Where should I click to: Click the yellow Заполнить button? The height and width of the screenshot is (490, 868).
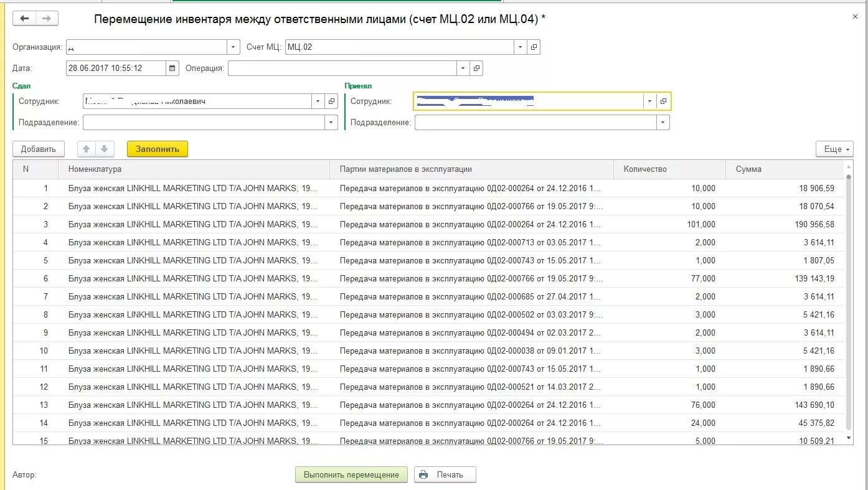tap(158, 149)
